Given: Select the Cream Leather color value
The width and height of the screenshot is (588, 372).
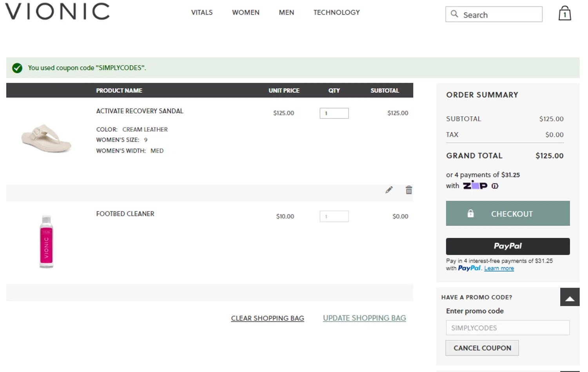Looking at the screenshot, I should [145, 129].
